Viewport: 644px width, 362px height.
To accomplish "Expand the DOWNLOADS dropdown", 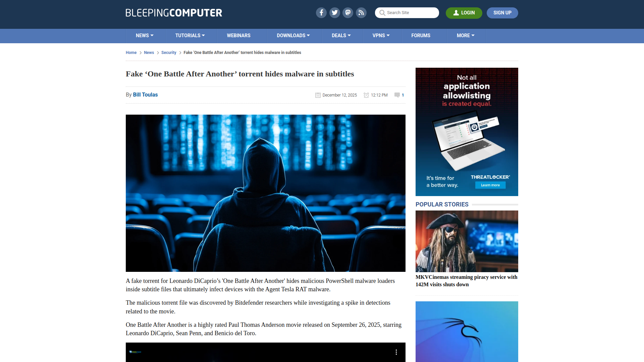I will [x=293, y=36].
